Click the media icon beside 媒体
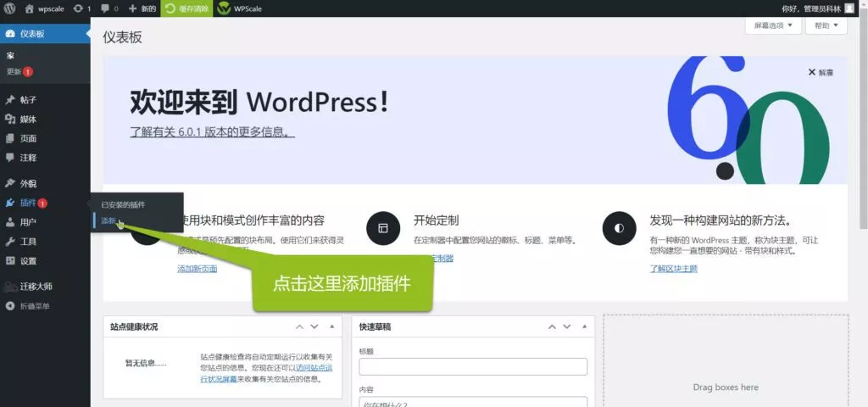868x407 pixels. click(10, 119)
